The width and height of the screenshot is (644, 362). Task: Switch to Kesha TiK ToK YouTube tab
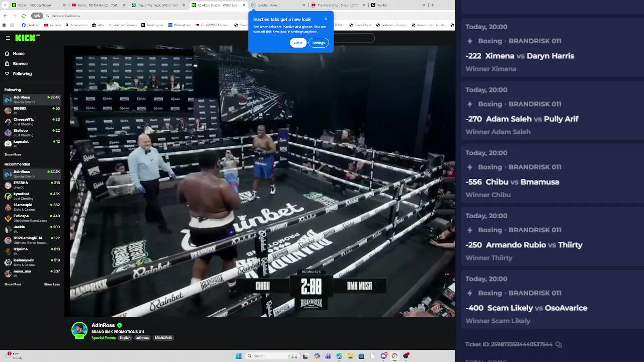click(x=99, y=5)
